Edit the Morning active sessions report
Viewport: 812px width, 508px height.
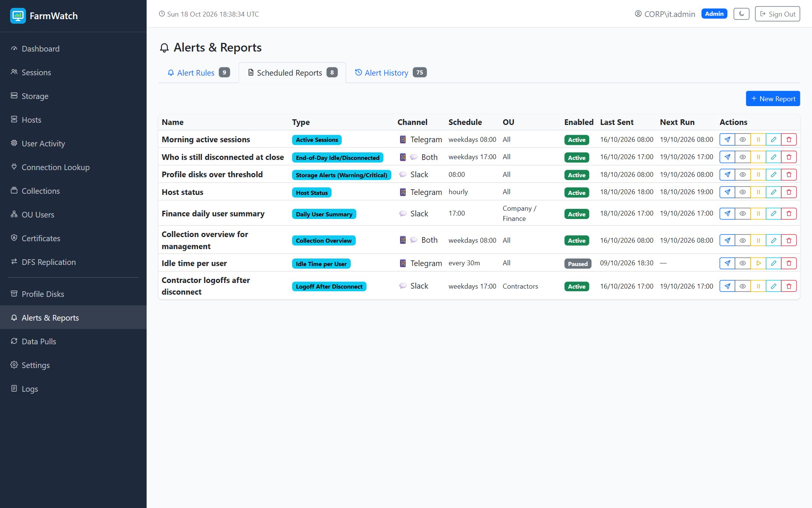(x=773, y=140)
